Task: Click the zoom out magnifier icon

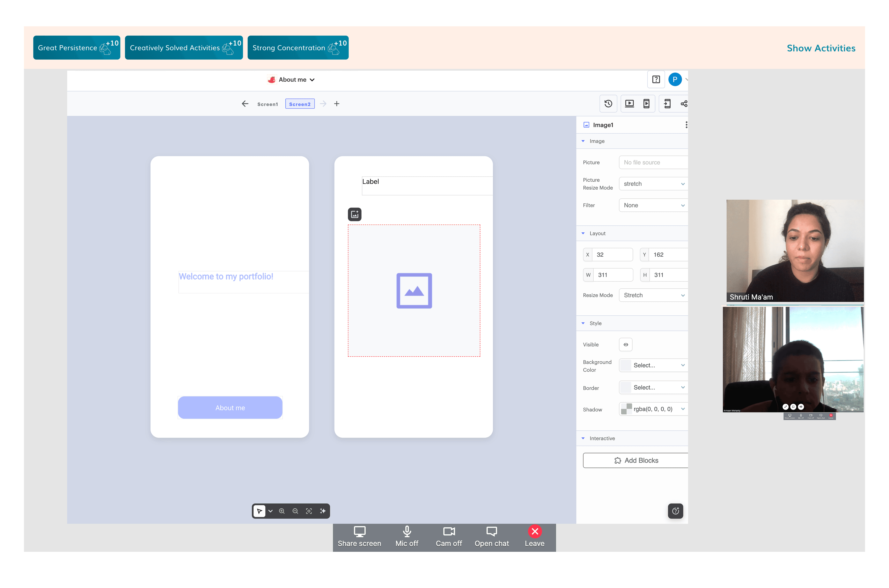Action: [x=295, y=511]
